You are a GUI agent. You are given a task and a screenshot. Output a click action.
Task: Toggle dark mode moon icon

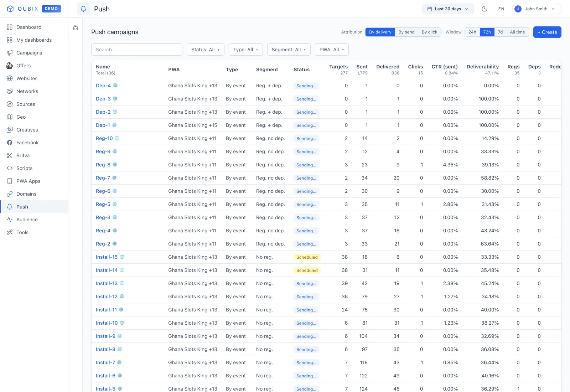click(484, 9)
